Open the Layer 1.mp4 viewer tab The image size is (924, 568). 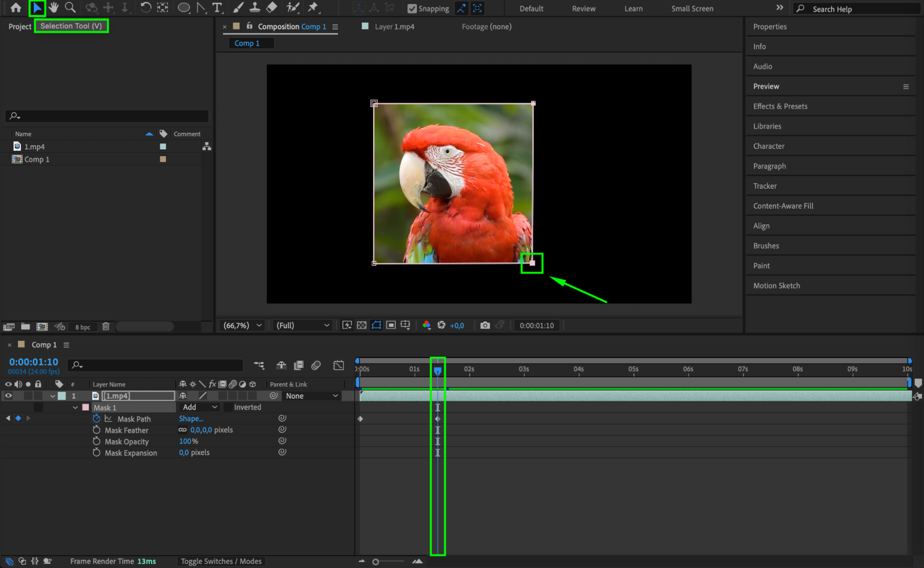pos(394,26)
